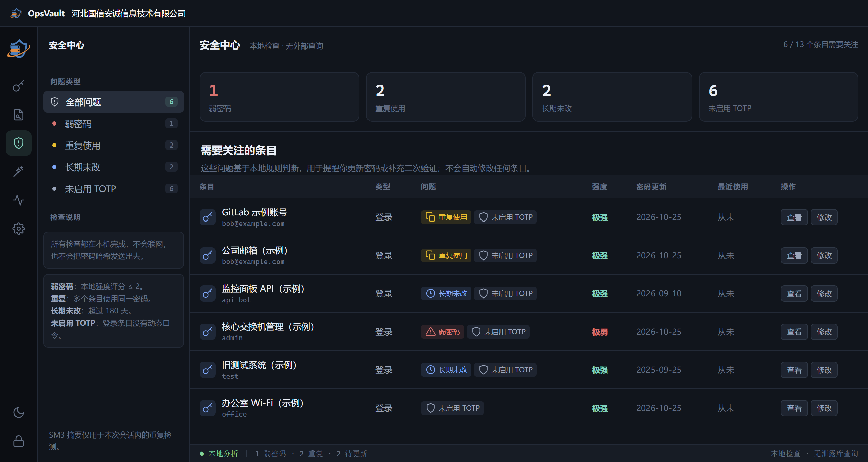View the 旧测试系统 entry
Screen dimensions: 868x462
click(x=794, y=370)
